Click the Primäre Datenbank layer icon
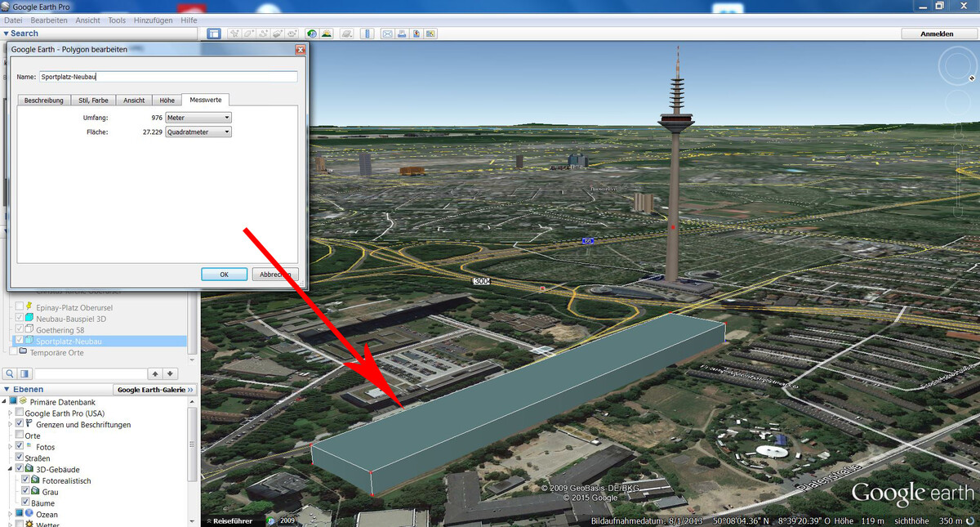 pos(22,402)
